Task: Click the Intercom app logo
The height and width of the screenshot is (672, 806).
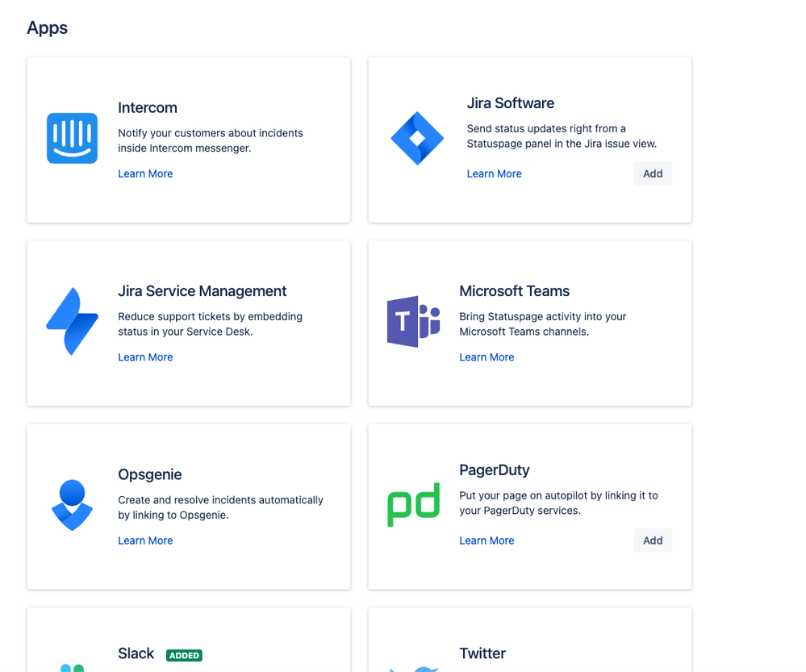Action: [72, 138]
